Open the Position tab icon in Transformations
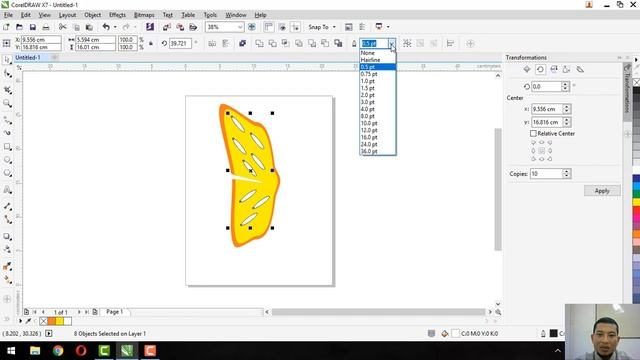Image resolution: width=640 pixels, height=360 pixels. click(527, 69)
